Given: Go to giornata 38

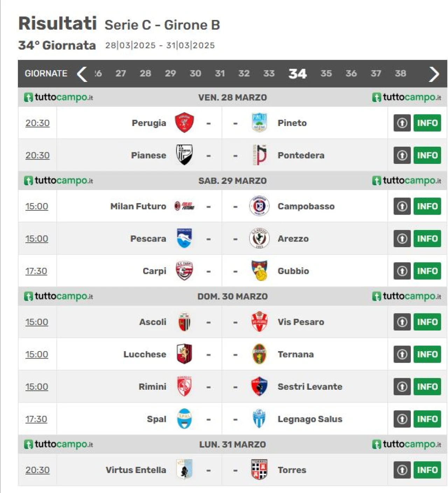Looking at the screenshot, I should pyautogui.click(x=400, y=74).
